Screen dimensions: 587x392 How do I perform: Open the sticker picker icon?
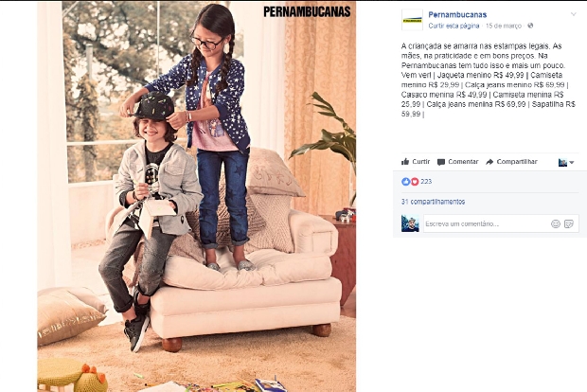pos(569,223)
